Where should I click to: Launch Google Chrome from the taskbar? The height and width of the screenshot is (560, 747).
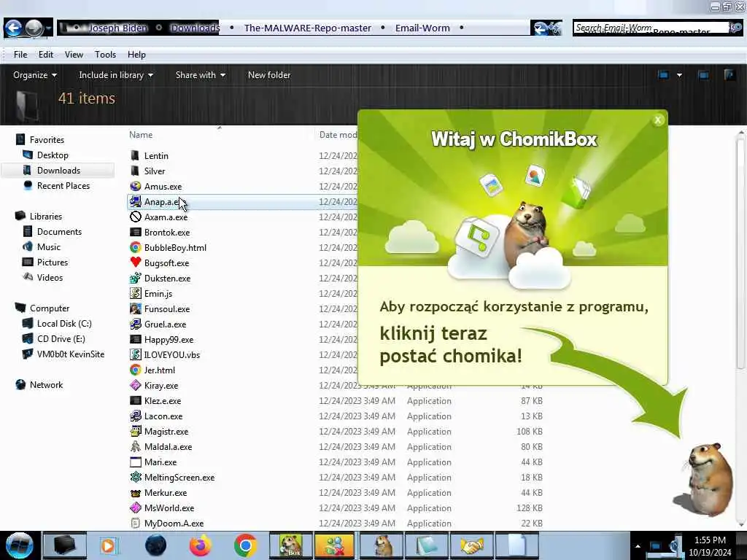(245, 545)
